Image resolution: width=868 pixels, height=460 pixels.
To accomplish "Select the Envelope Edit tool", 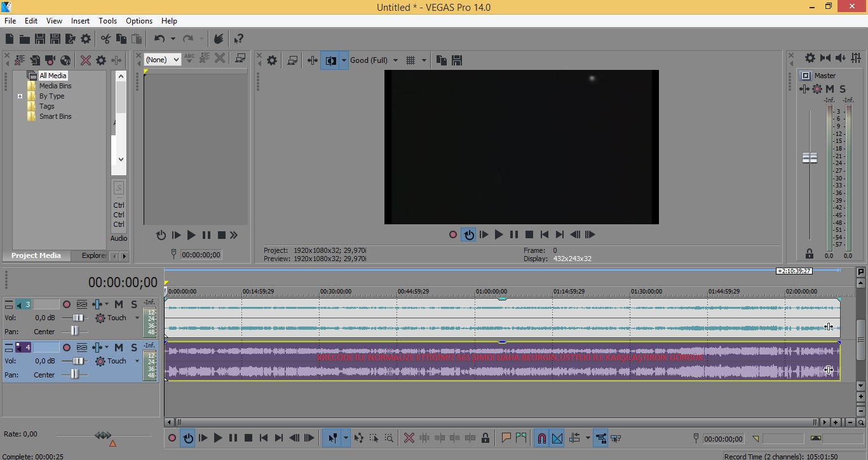I will (x=359, y=438).
